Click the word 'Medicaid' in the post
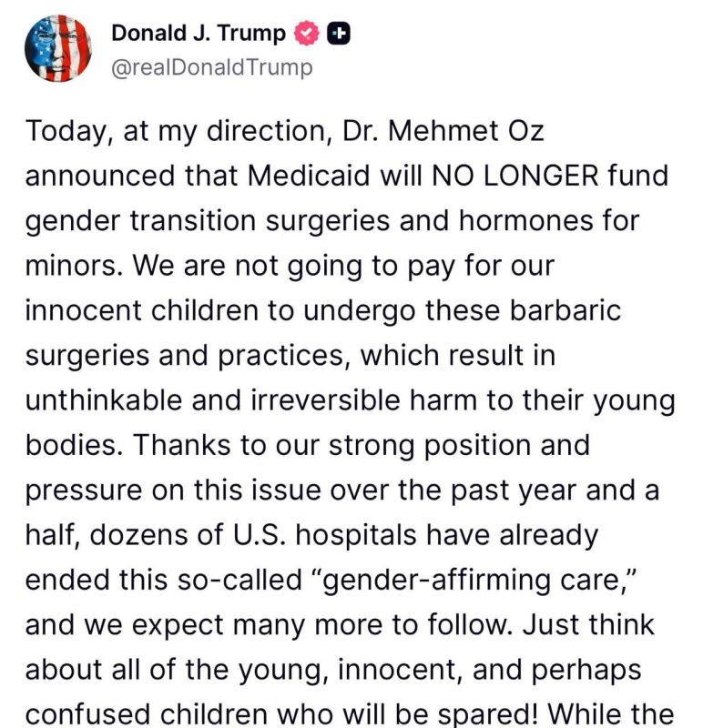 click(309, 176)
